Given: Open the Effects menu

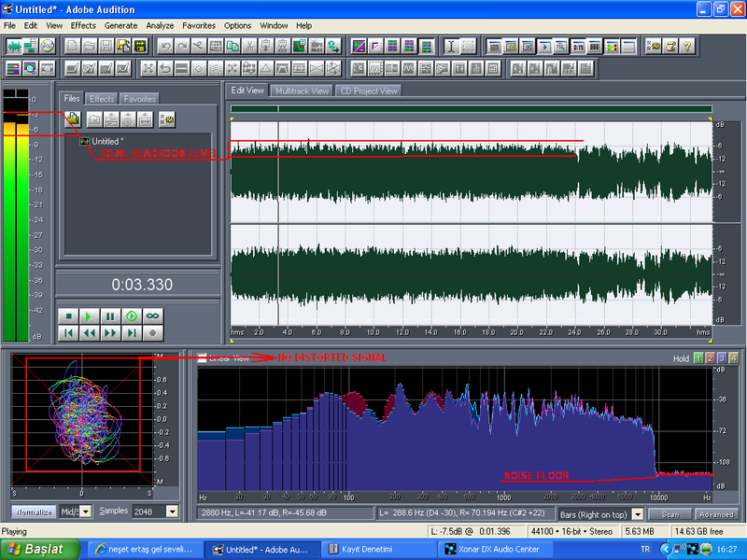Looking at the screenshot, I should tap(83, 25).
